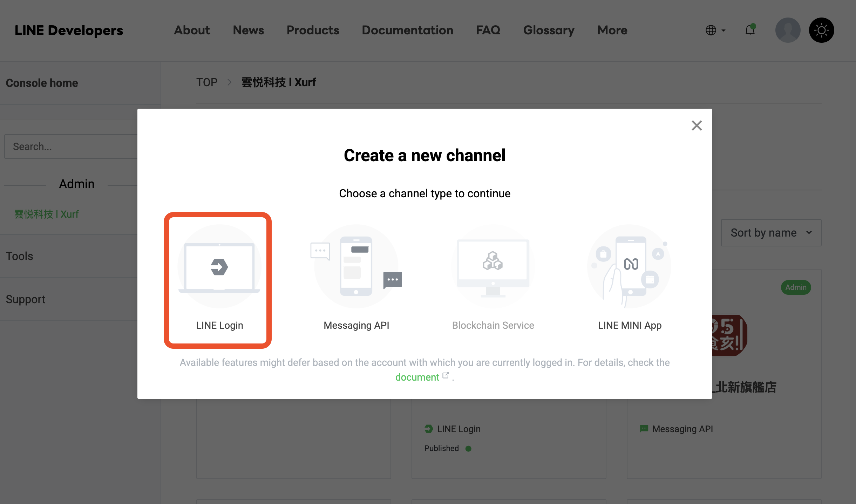Viewport: 856px width, 504px height.
Task: Open the Documentation menu item
Action: (407, 30)
